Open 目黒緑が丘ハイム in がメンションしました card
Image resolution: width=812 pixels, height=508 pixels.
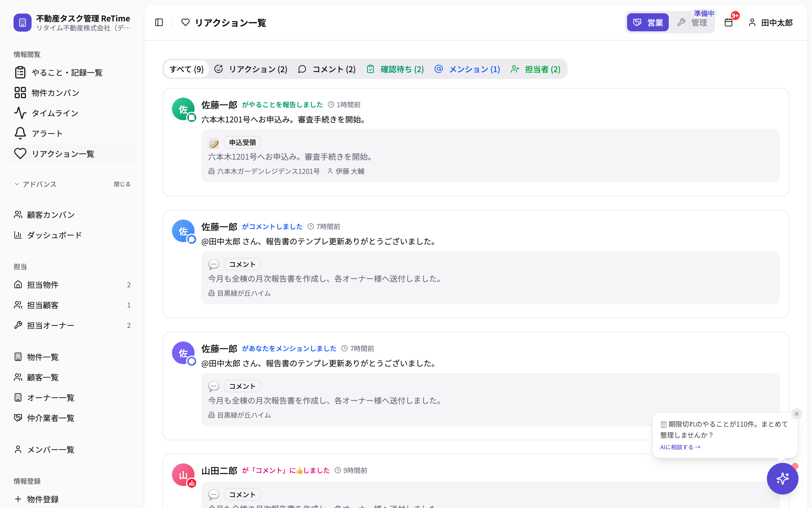point(240,415)
